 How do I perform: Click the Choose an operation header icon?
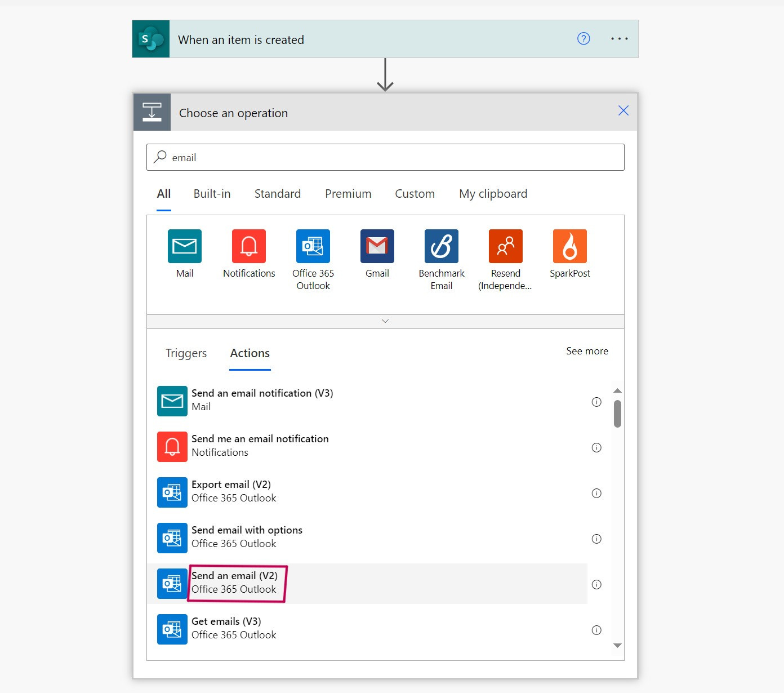click(x=152, y=112)
